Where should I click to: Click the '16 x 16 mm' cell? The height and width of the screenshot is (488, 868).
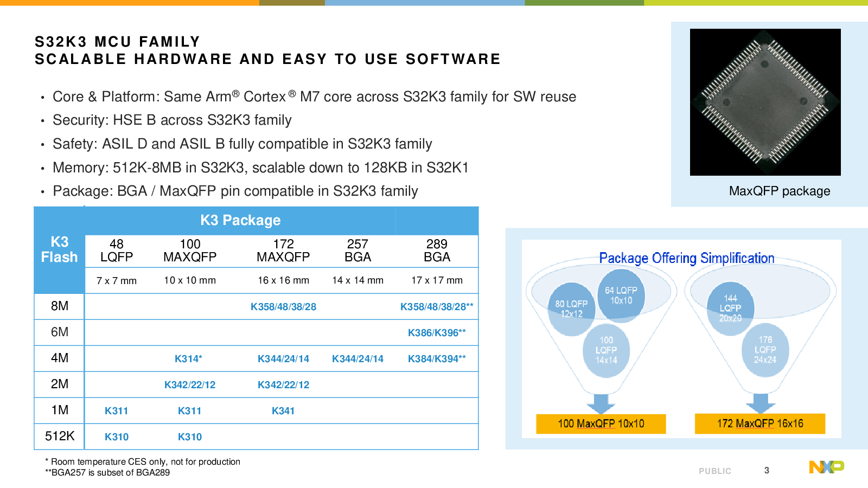283,280
